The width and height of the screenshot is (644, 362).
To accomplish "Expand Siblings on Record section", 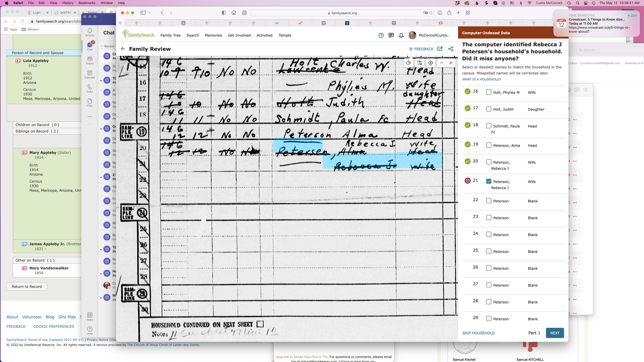I will (37, 131).
